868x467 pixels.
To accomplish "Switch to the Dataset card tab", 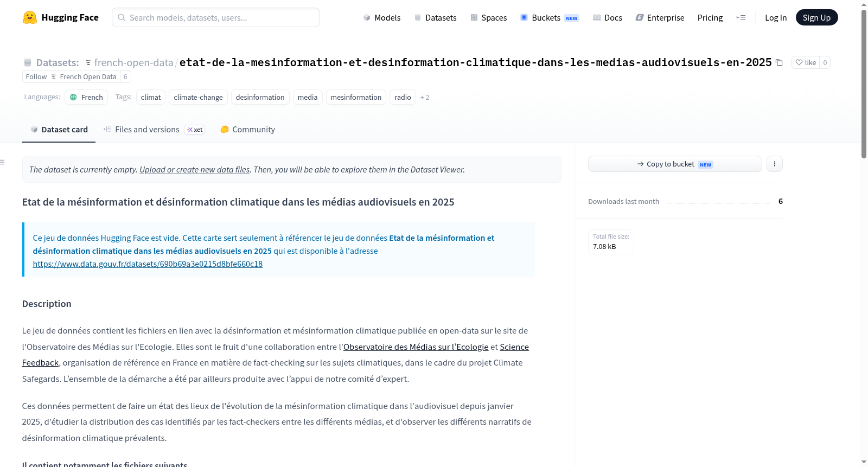I will click(x=59, y=130).
